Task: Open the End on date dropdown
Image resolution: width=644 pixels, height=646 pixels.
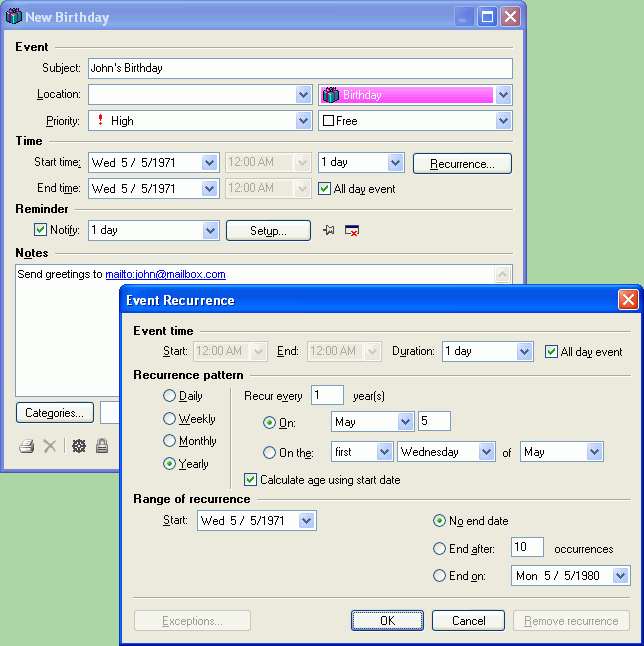Action: point(621,576)
